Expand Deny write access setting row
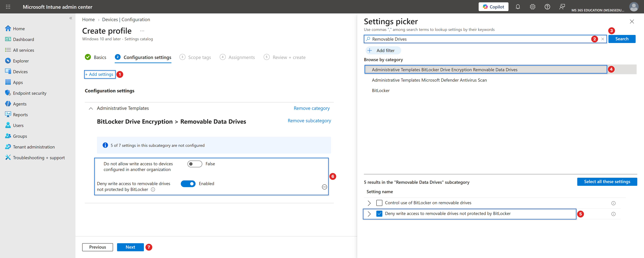Viewport: 644px width, 258px height. [369, 214]
